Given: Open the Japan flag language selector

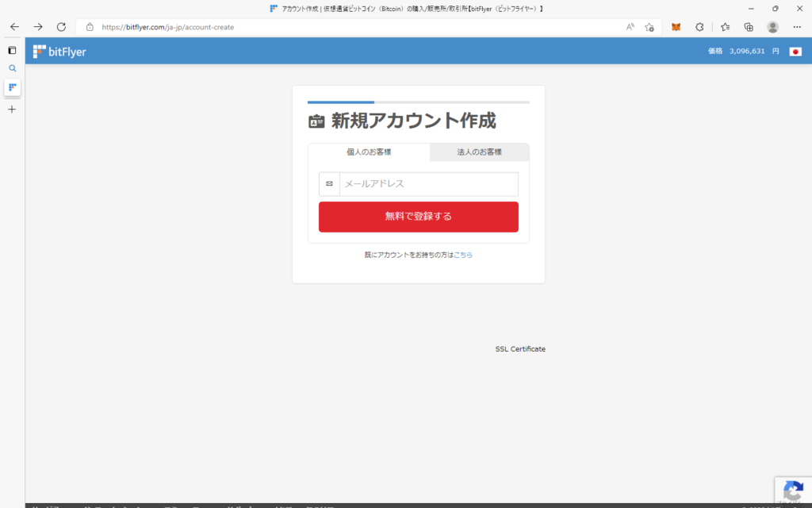Looking at the screenshot, I should click(x=795, y=52).
